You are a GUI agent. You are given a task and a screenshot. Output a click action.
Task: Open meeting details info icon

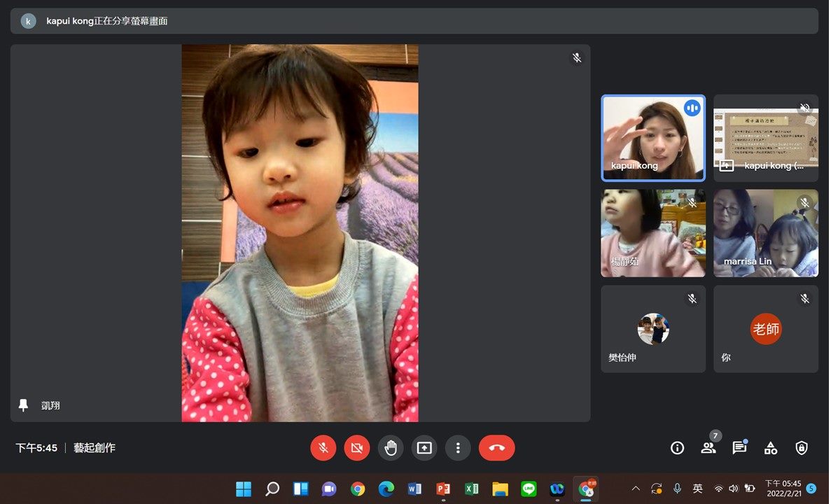click(x=677, y=448)
